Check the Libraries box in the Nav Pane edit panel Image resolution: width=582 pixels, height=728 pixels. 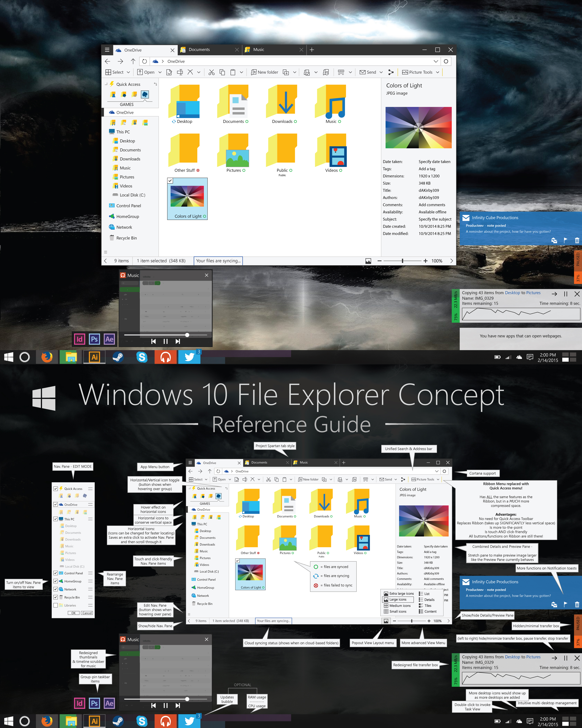(x=56, y=605)
